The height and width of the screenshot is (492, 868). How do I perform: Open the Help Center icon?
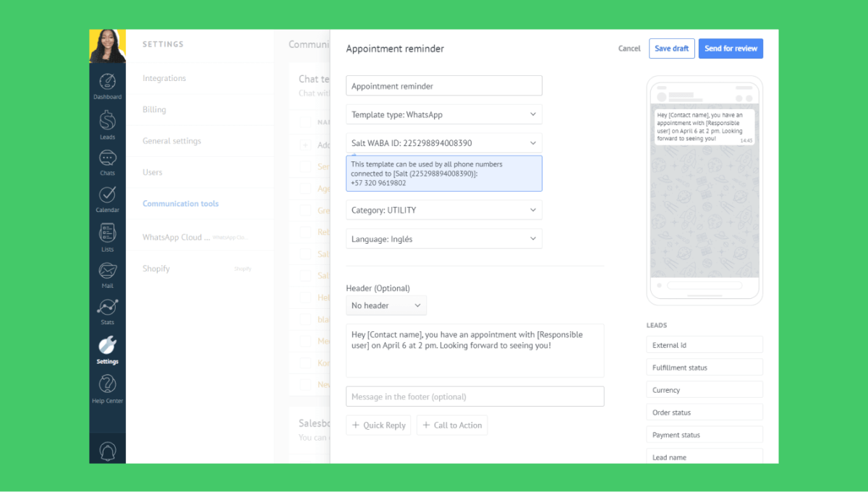point(107,389)
